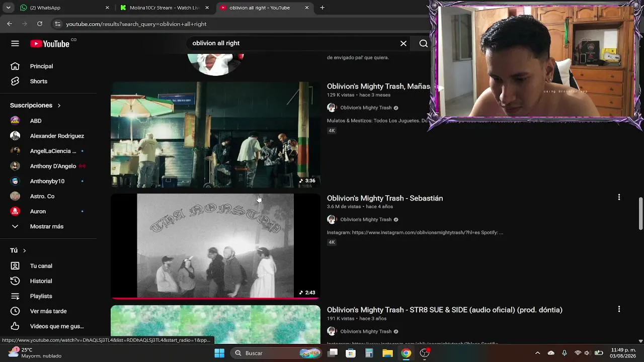Click the YouTube logo
Viewport: 644px width, 362px height.
tap(50, 44)
